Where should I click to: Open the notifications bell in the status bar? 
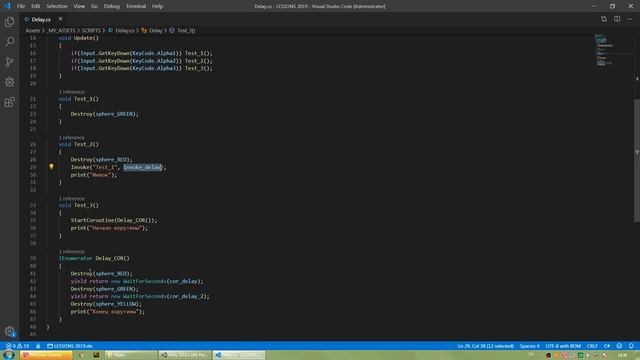[631, 346]
